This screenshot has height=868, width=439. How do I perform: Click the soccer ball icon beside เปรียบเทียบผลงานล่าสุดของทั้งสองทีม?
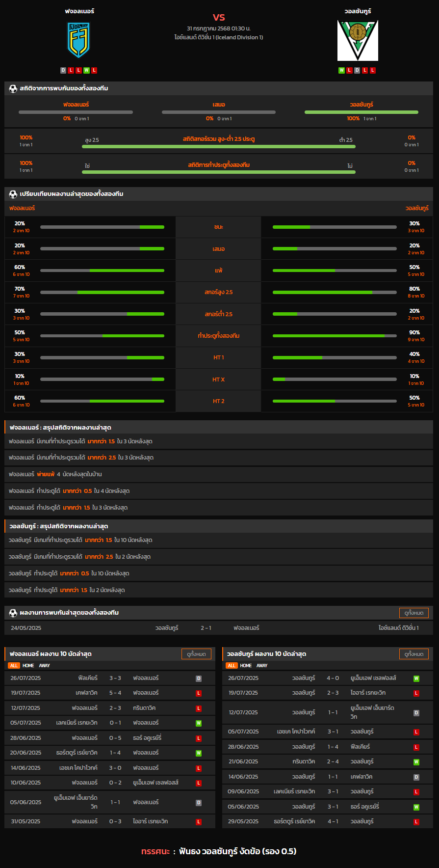[x=13, y=194]
